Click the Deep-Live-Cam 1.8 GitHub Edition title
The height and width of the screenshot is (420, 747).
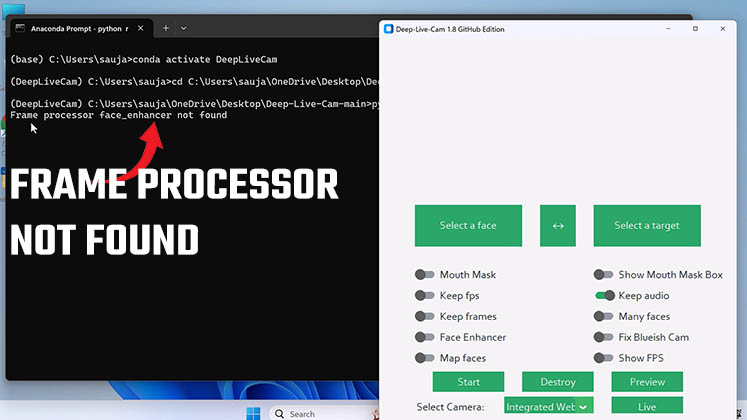coord(450,29)
